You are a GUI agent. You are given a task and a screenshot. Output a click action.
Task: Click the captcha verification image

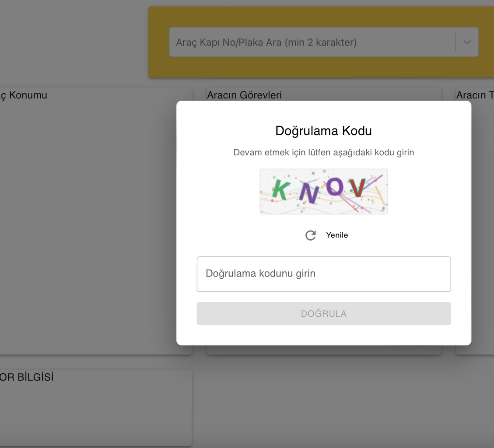tap(323, 192)
